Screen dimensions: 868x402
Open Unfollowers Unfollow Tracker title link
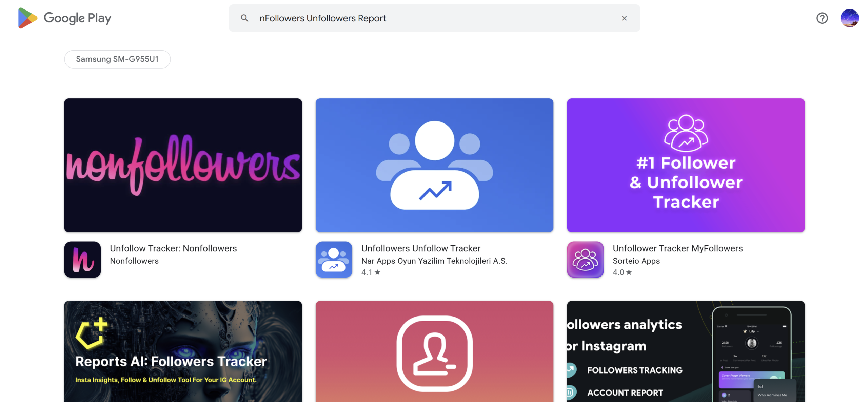(421, 248)
